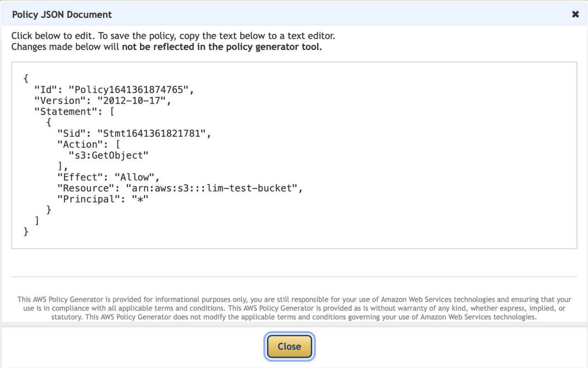Click the "Sid": "Stmt1641361821781" line
The height and width of the screenshot is (368, 588).
[x=134, y=134]
